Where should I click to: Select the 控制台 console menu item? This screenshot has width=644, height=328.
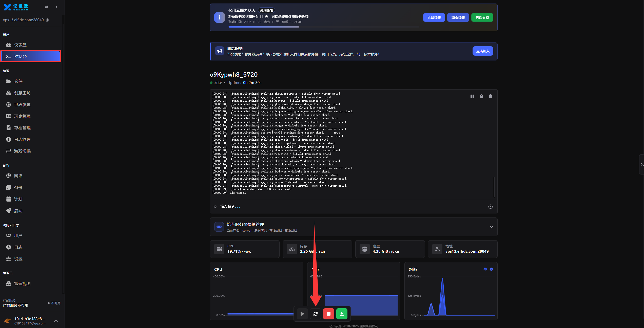click(31, 56)
